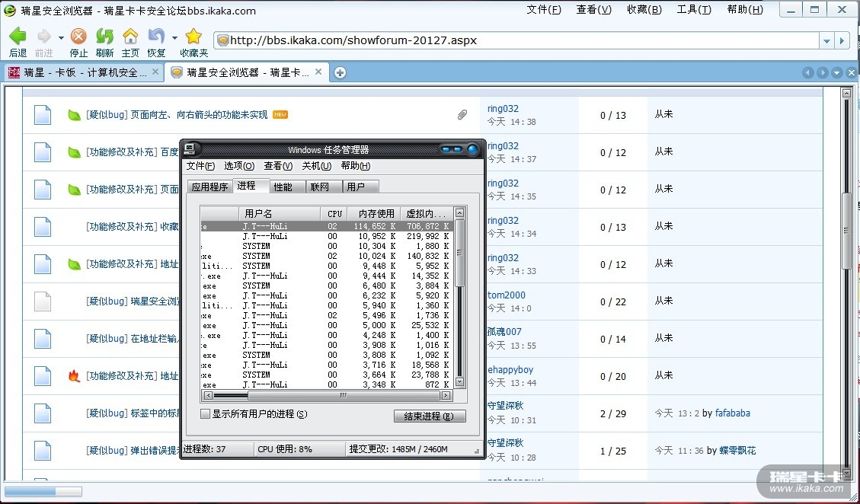Open the tab list dropdown at the tab bar's right
The image size is (860, 504).
tap(836, 73)
